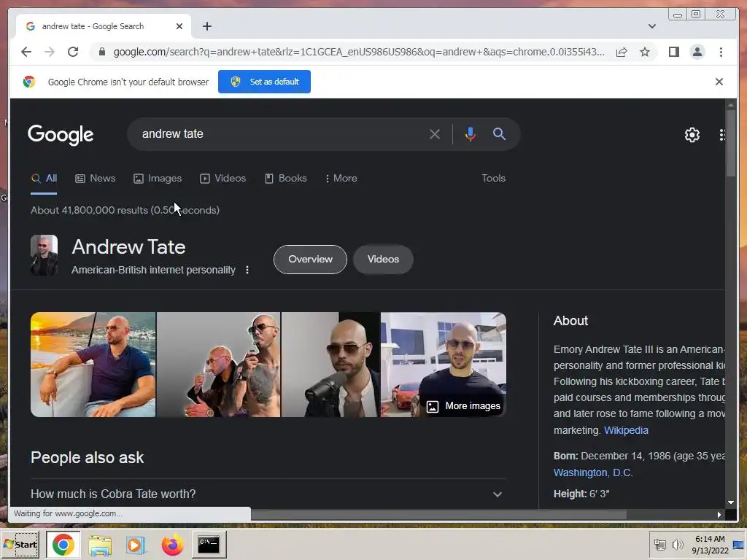Viewport: 747px width, 560px height.
Task: Select the Overview chip
Action: (310, 260)
